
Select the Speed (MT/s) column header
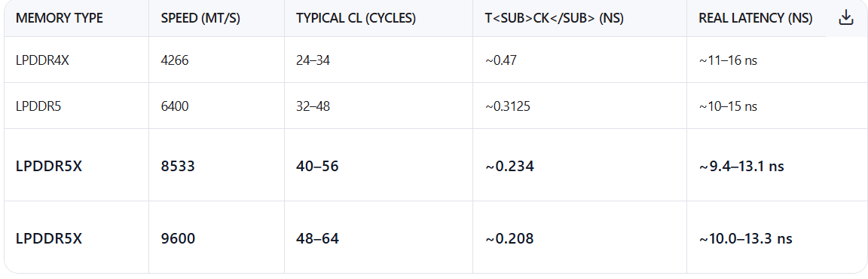pos(200,18)
